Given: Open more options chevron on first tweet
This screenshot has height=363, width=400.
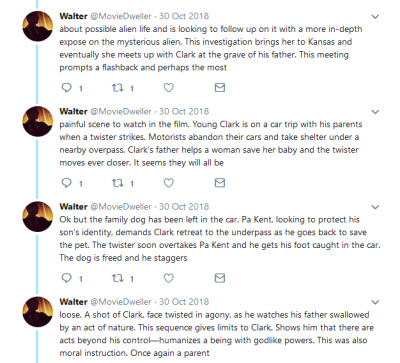Looking at the screenshot, I should 375,17.
